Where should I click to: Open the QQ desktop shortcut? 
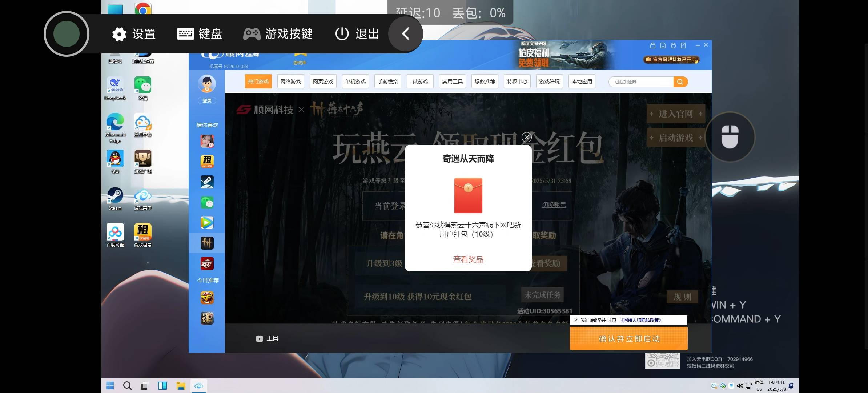[115, 162]
